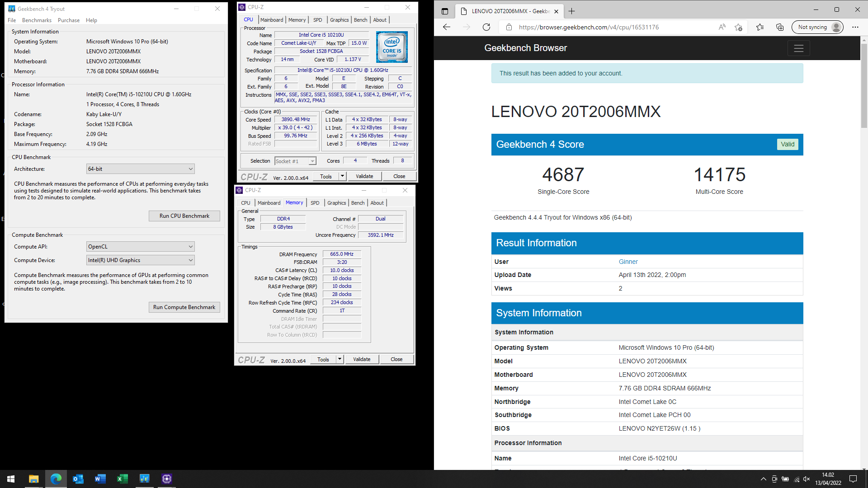Image resolution: width=868 pixels, height=488 pixels.
Task: Open the Socket #1 selection dropdown
Action: point(295,161)
